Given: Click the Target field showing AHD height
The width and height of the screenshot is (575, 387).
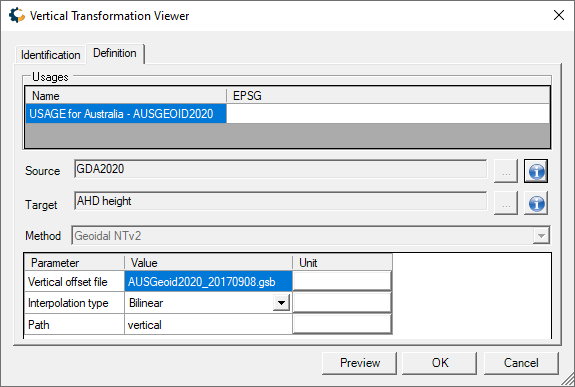Looking at the screenshot, I should click(x=281, y=201).
